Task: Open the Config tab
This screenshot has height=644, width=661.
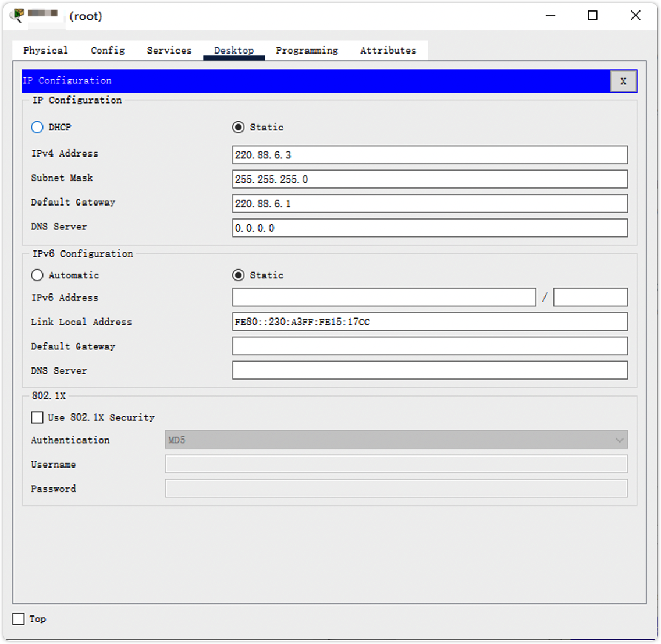Action: coord(108,51)
